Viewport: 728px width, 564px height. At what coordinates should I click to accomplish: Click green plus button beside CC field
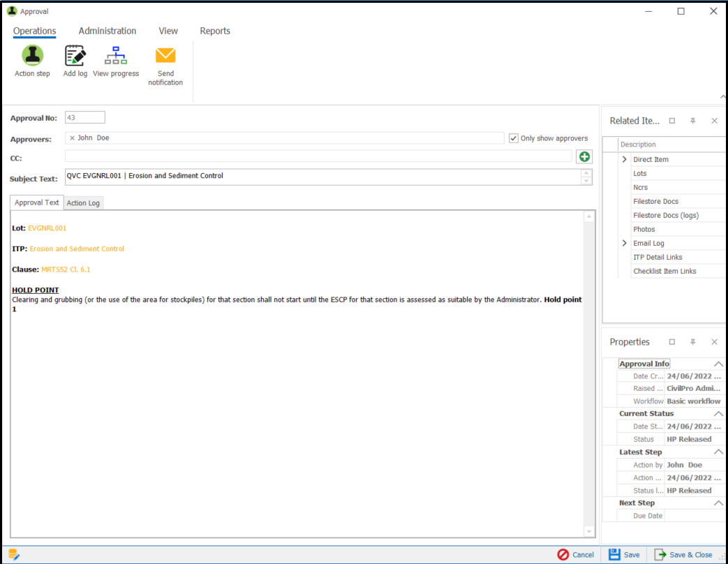pos(584,157)
